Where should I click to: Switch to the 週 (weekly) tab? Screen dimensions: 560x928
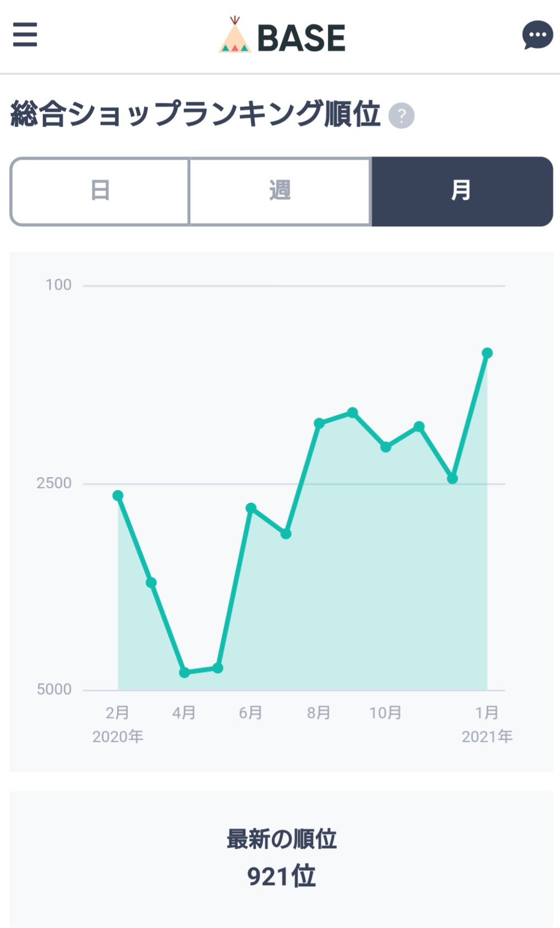pyautogui.click(x=280, y=191)
